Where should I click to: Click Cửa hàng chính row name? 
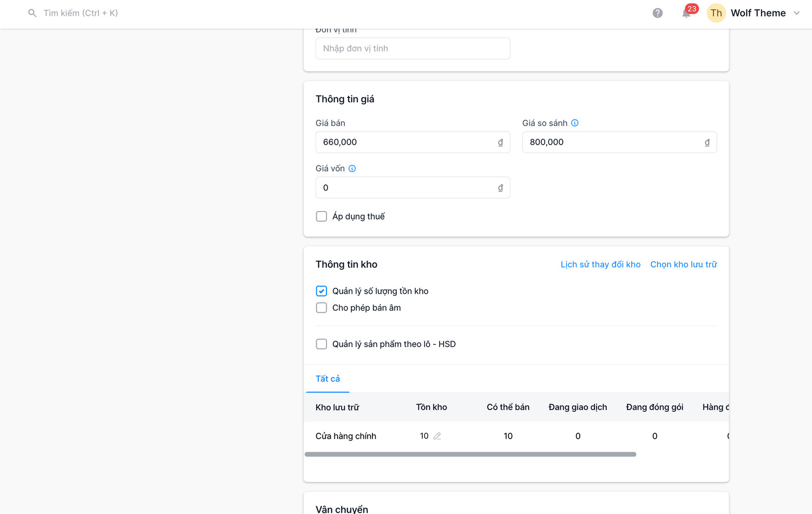[346, 436]
